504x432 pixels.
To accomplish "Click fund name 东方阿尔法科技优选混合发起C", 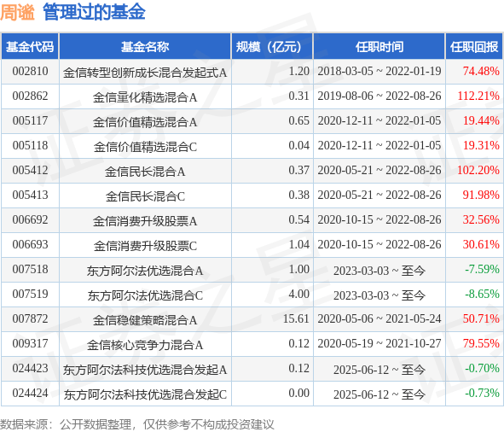I will 145,395.
